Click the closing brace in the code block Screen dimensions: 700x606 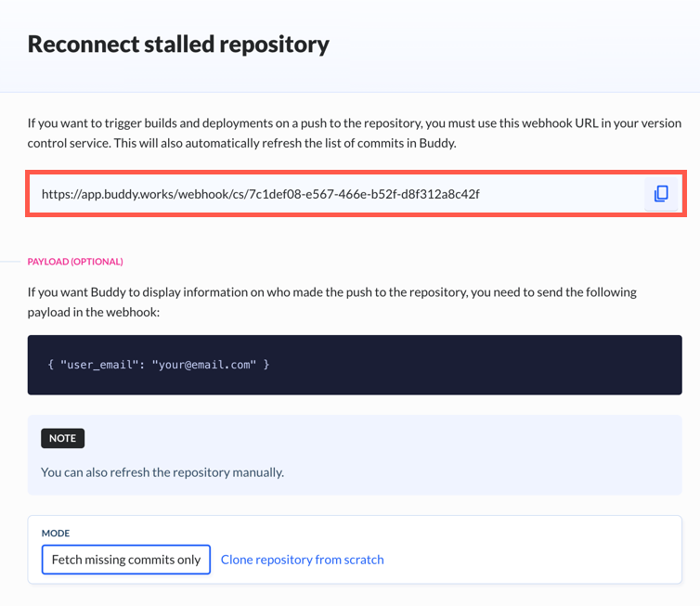266,365
